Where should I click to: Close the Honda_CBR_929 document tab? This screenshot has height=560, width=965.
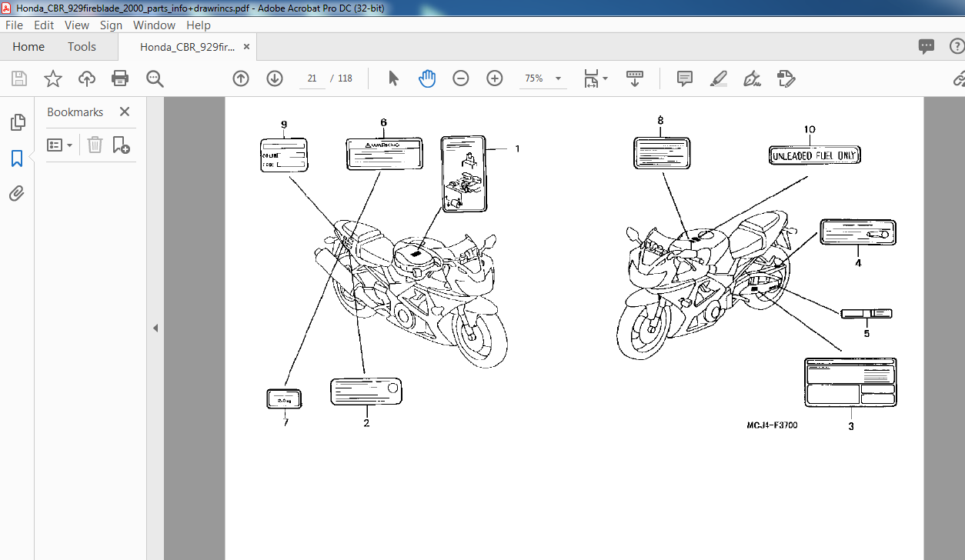pos(246,47)
